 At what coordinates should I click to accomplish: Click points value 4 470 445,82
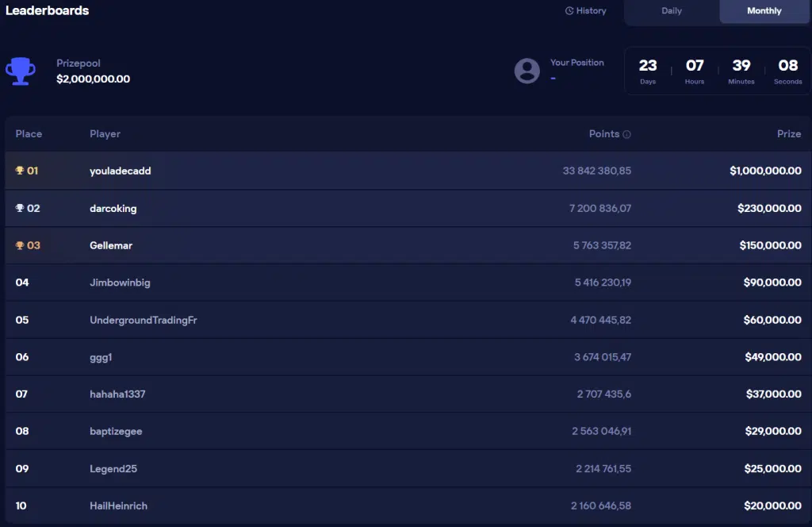tap(601, 320)
